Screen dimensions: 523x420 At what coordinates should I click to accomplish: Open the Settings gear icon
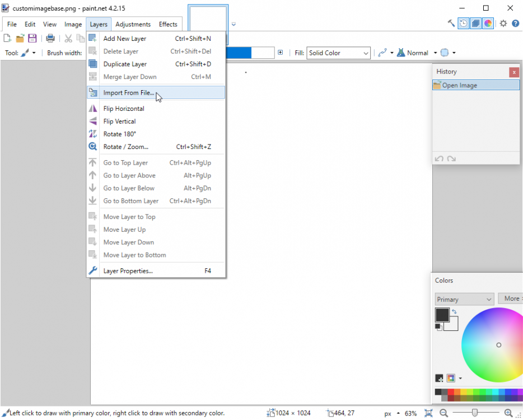(503, 24)
